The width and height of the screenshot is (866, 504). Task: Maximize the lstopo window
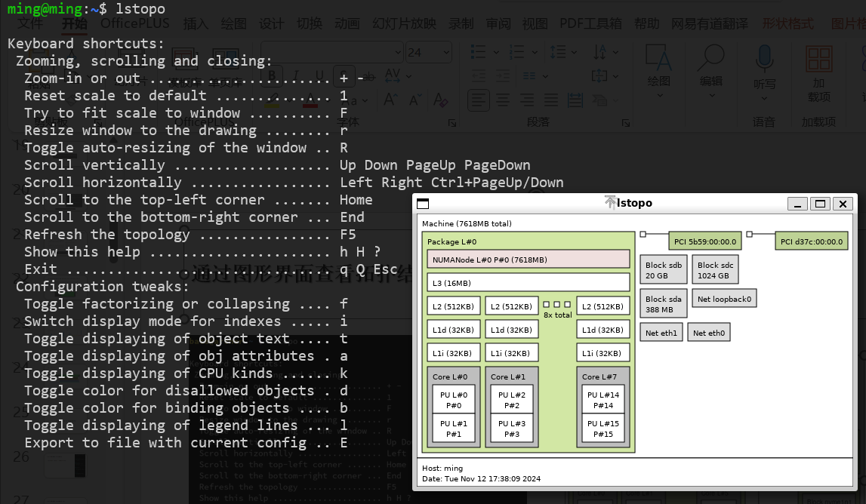820,204
